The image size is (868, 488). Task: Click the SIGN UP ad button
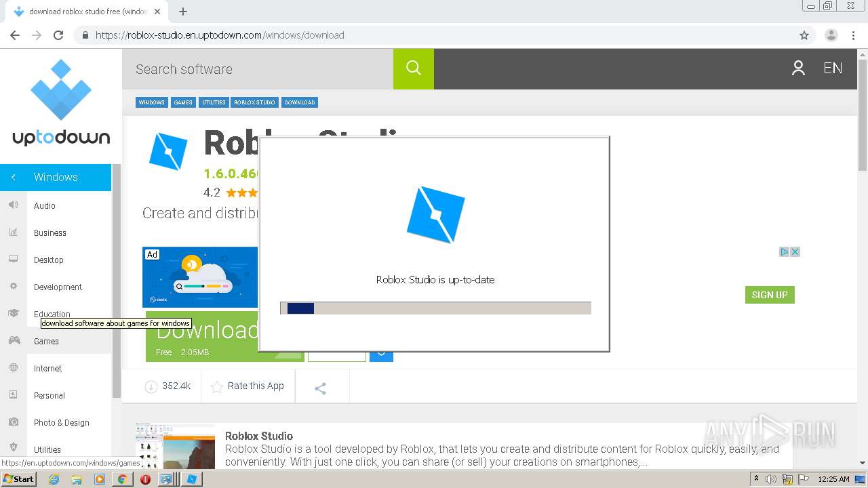[770, 295]
